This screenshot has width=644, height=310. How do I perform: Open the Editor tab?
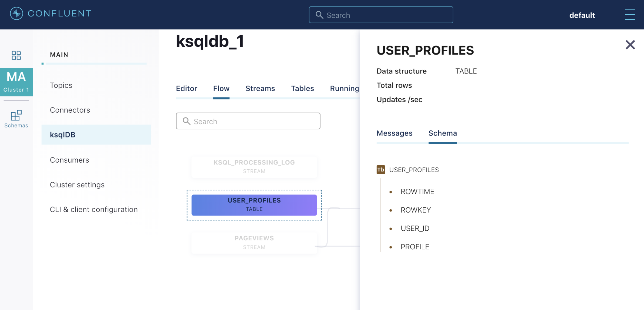coord(187,88)
